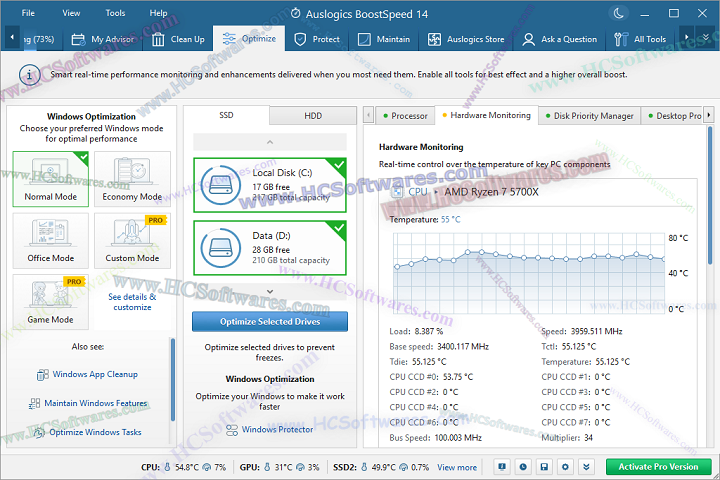Select Custom Mode
Viewport: 720px width, 480px height.
tap(132, 241)
